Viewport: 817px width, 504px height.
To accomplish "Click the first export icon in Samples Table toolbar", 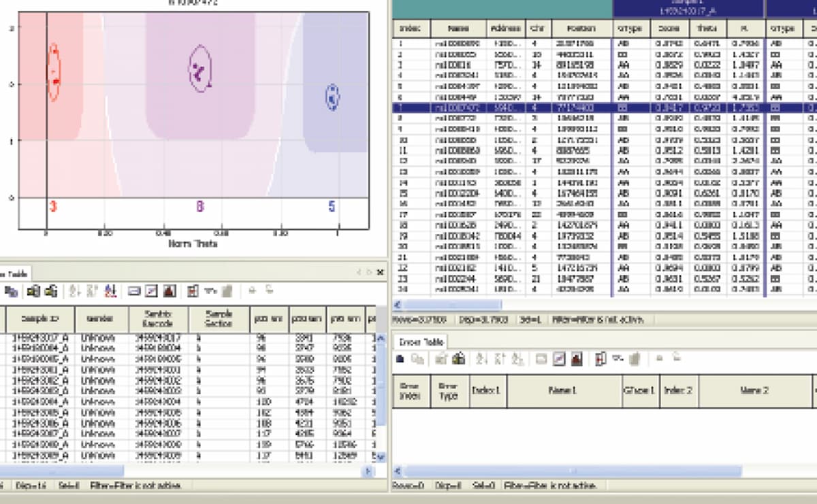I will click(32, 291).
